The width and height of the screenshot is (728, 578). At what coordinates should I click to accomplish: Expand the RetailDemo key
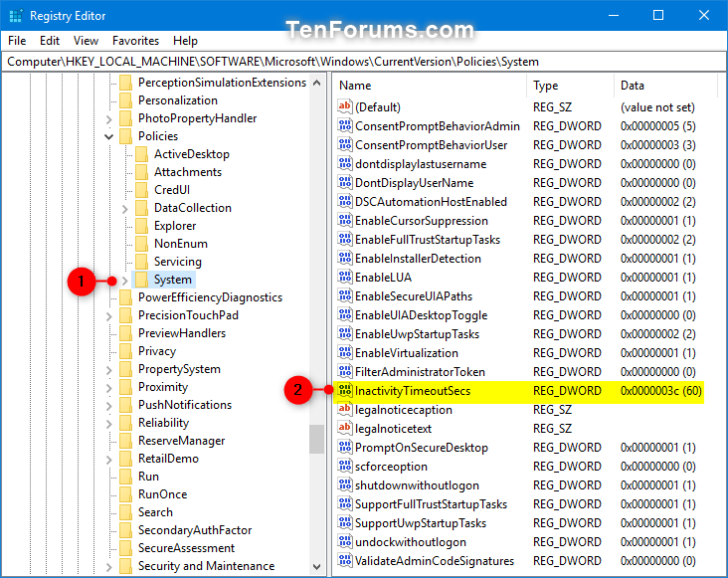point(109,460)
